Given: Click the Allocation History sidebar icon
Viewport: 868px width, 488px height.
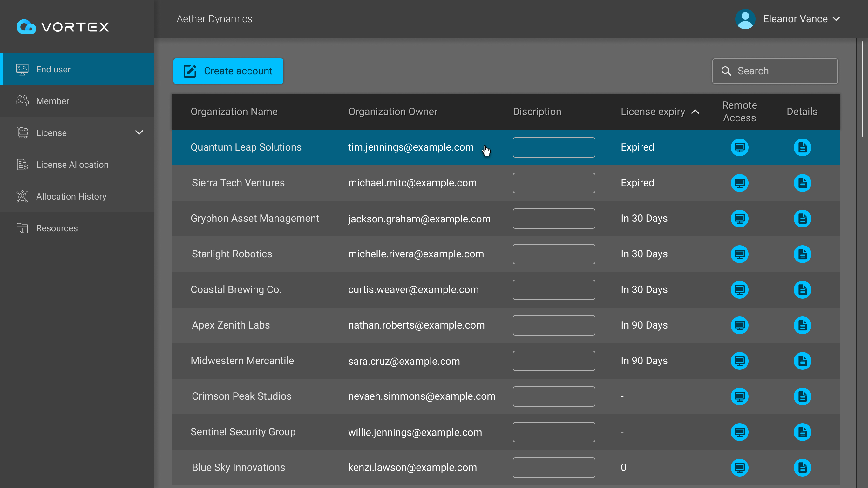Looking at the screenshot, I should click(x=22, y=196).
